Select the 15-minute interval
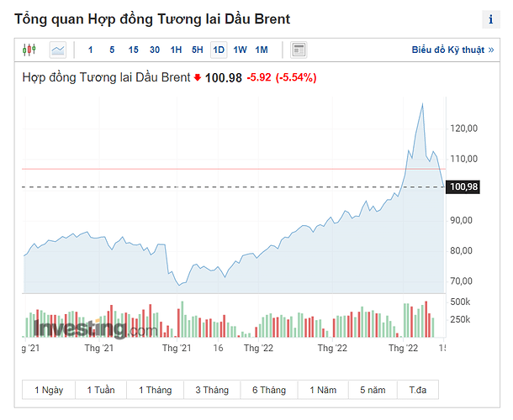The height and width of the screenshot is (420, 513). tap(134, 50)
